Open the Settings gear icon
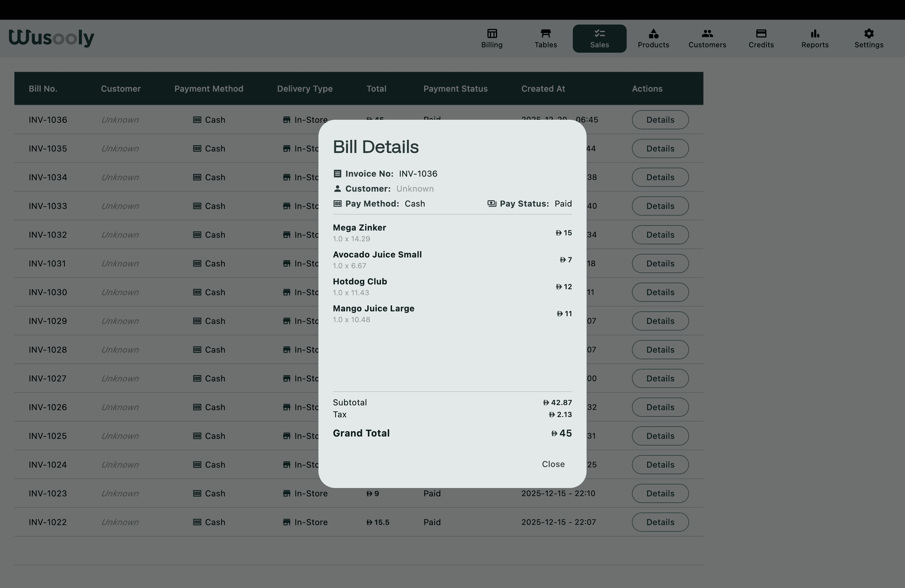This screenshot has height=588, width=905. click(869, 34)
